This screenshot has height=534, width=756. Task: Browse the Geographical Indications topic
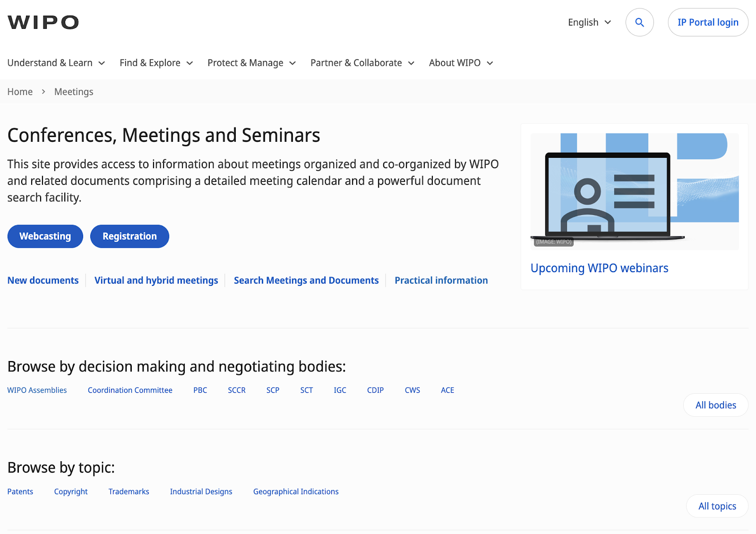point(296,491)
